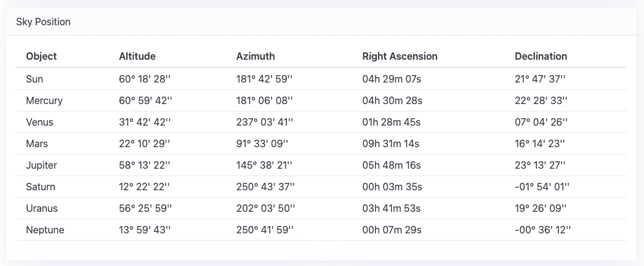Select the Uranus row name
The width and height of the screenshot is (644, 266).
(42, 209)
